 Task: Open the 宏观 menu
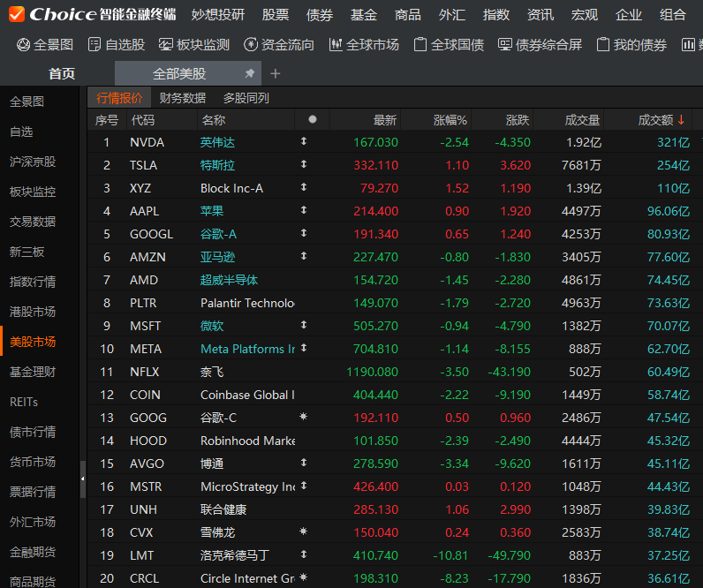pos(584,15)
